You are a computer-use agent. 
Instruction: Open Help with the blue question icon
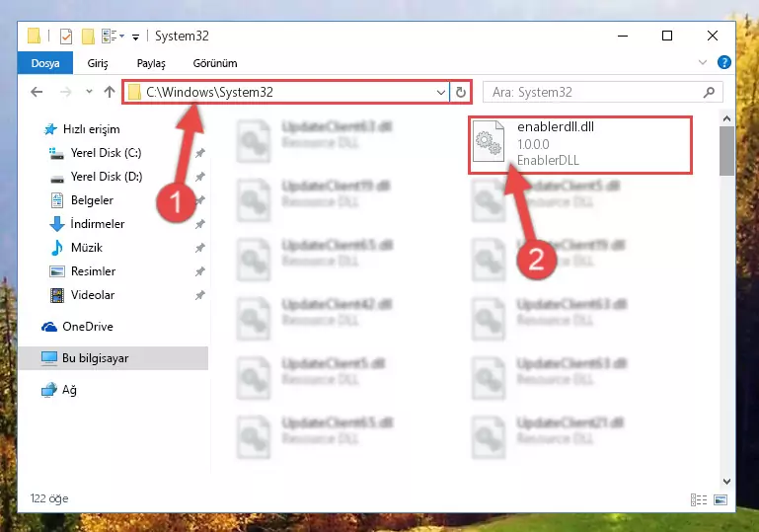coord(724,62)
